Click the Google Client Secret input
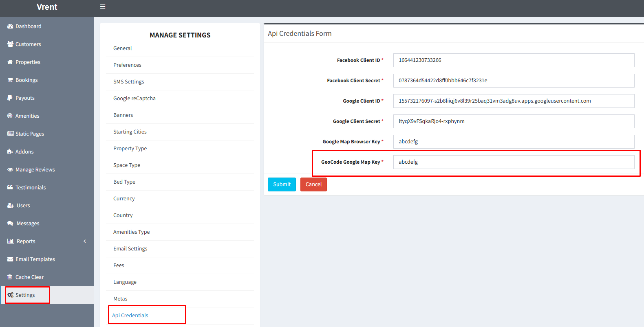Image resolution: width=644 pixels, height=327 pixels. 514,121
